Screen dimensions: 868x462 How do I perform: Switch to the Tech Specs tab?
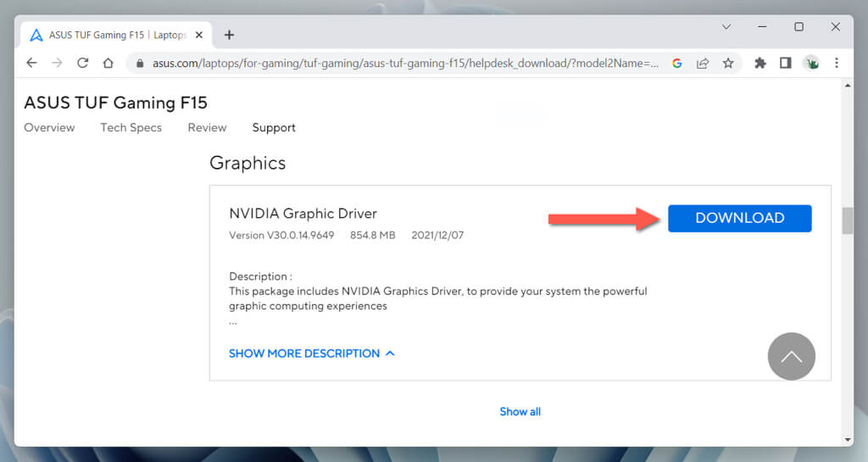tap(131, 128)
